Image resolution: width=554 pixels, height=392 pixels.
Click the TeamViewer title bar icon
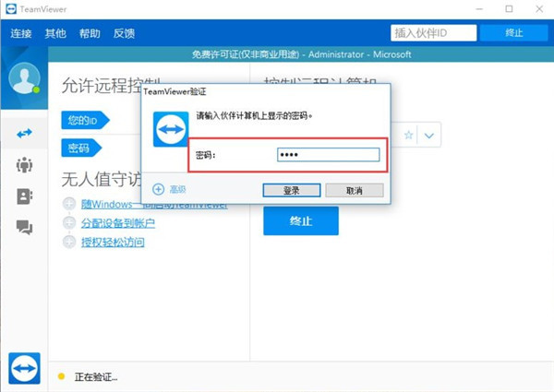coord(11,9)
